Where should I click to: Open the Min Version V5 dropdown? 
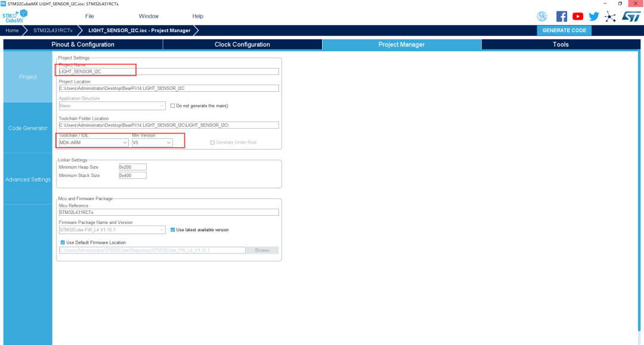(152, 142)
